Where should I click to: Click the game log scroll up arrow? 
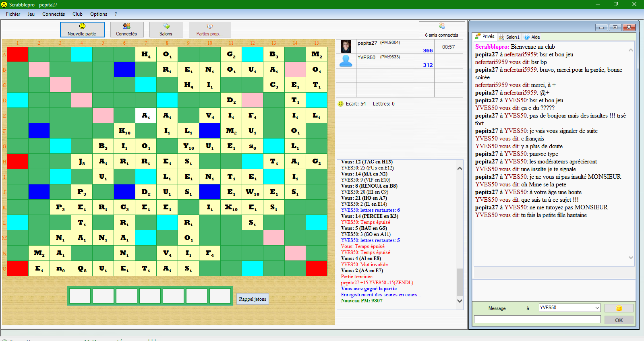pos(460,168)
